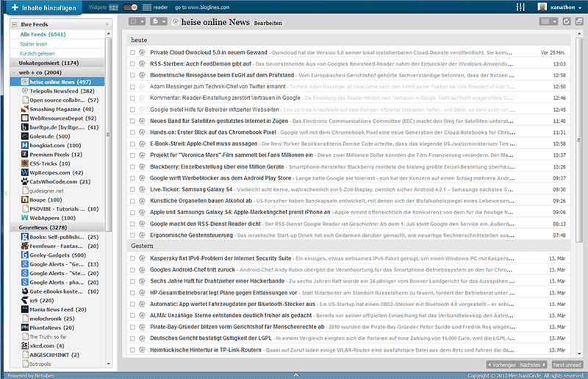Check the box for 'RSS-Sterben: Auch FeedDemon' article
Image resolution: width=588 pixels, height=379 pixels.
[132, 64]
